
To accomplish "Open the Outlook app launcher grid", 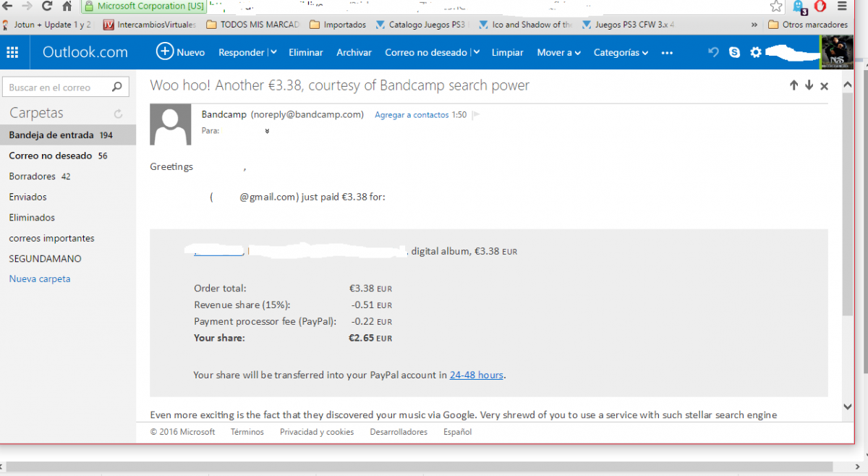I will click(x=12, y=52).
